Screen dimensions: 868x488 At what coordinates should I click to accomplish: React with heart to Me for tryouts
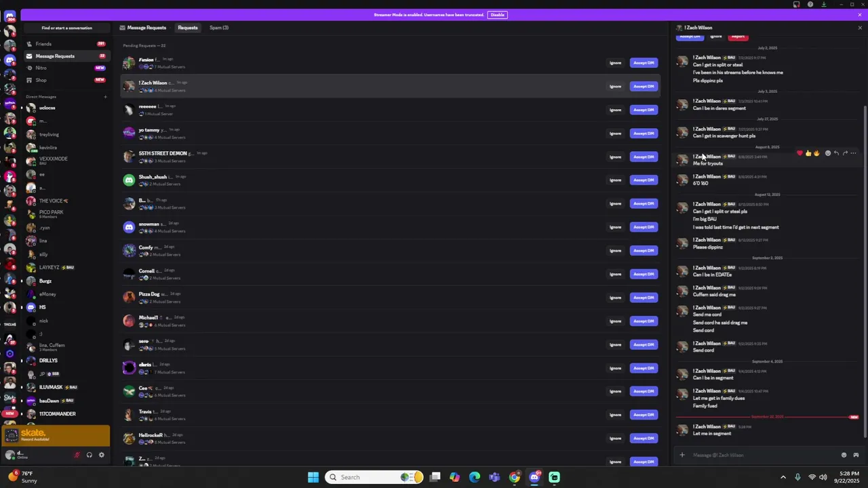pyautogui.click(x=800, y=153)
